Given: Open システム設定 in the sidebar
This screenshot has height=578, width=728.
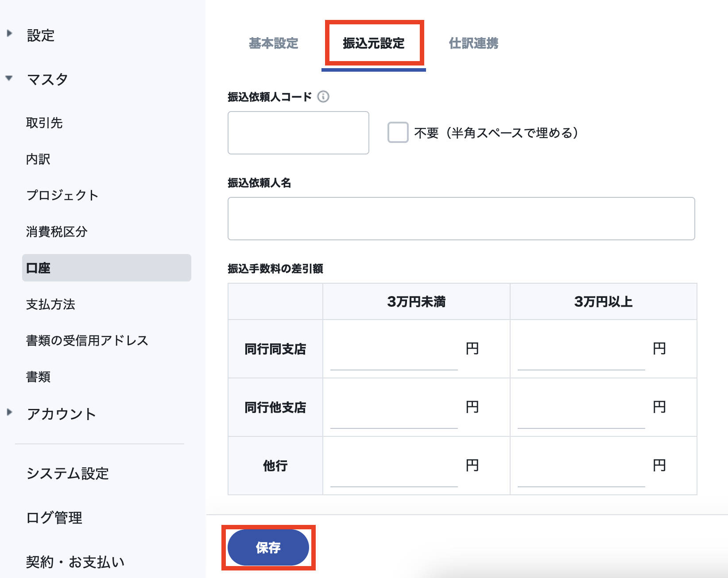Looking at the screenshot, I should pyautogui.click(x=67, y=473).
